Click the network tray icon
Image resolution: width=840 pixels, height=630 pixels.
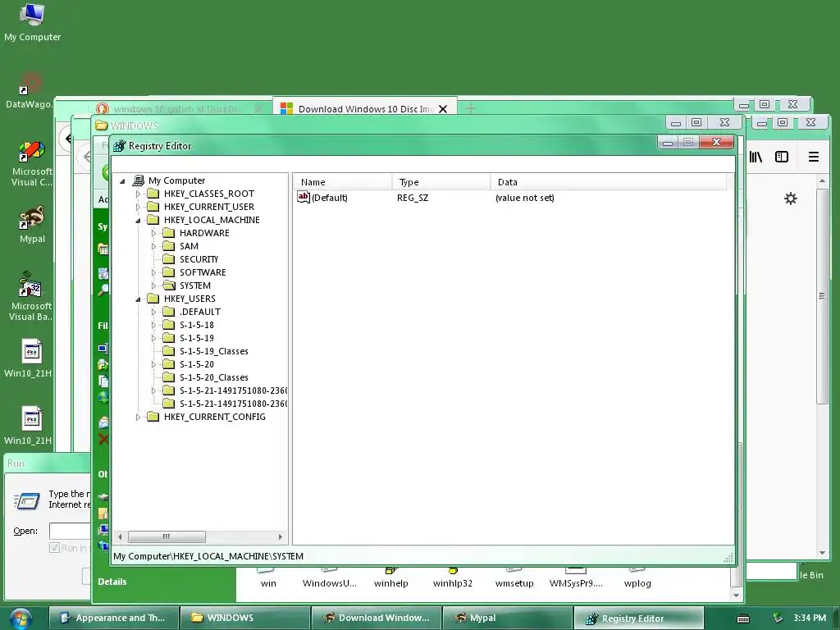tap(778, 618)
